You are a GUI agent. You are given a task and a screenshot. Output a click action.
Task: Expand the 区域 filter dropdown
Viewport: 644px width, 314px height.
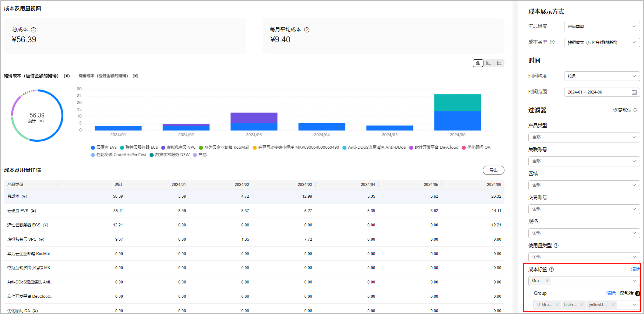click(584, 185)
